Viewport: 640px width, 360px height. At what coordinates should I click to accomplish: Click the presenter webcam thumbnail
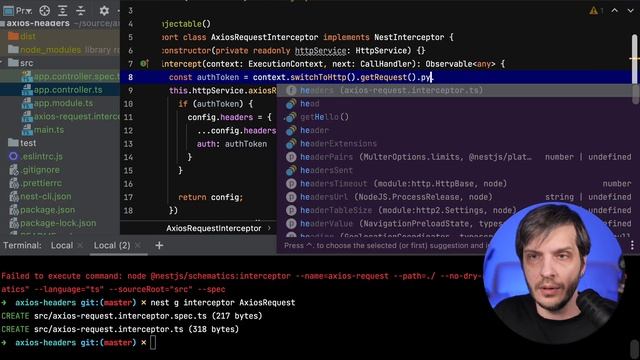[554, 272]
